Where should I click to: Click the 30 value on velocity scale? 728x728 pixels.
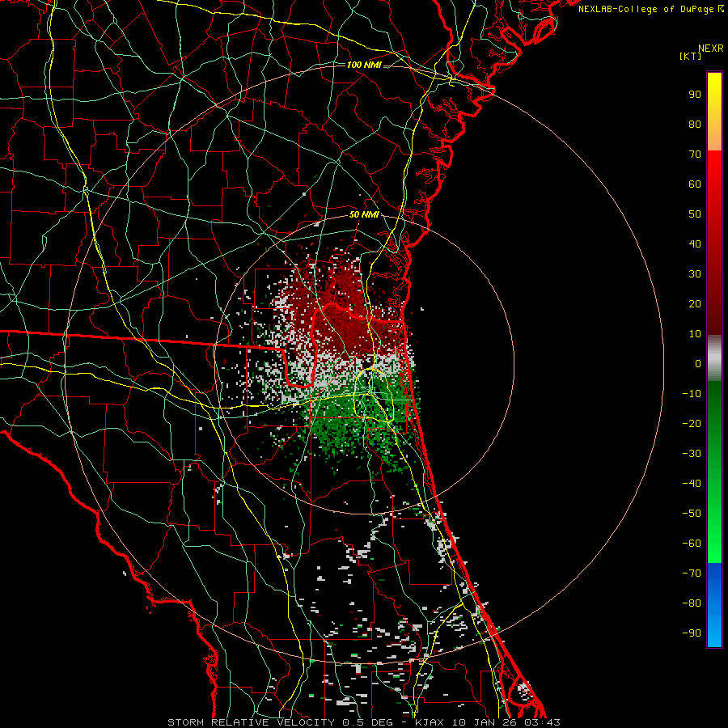click(695, 274)
